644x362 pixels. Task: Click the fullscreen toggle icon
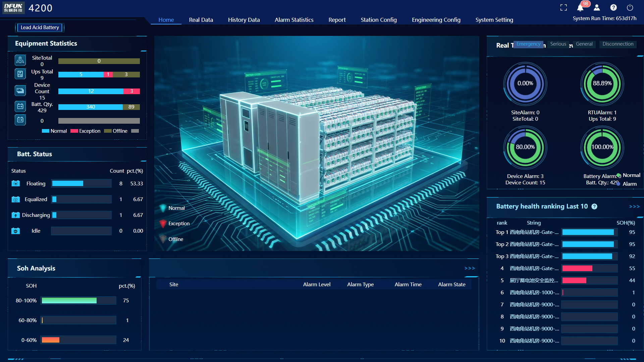pos(563,7)
